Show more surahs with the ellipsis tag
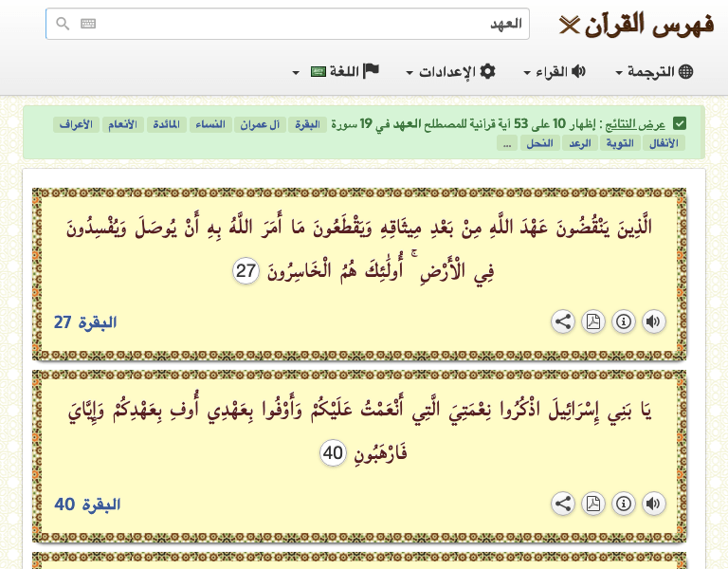728x569 pixels. click(x=507, y=144)
